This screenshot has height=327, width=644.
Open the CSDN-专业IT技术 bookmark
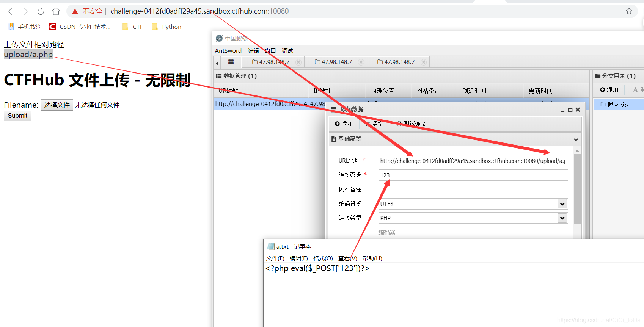pos(80,27)
